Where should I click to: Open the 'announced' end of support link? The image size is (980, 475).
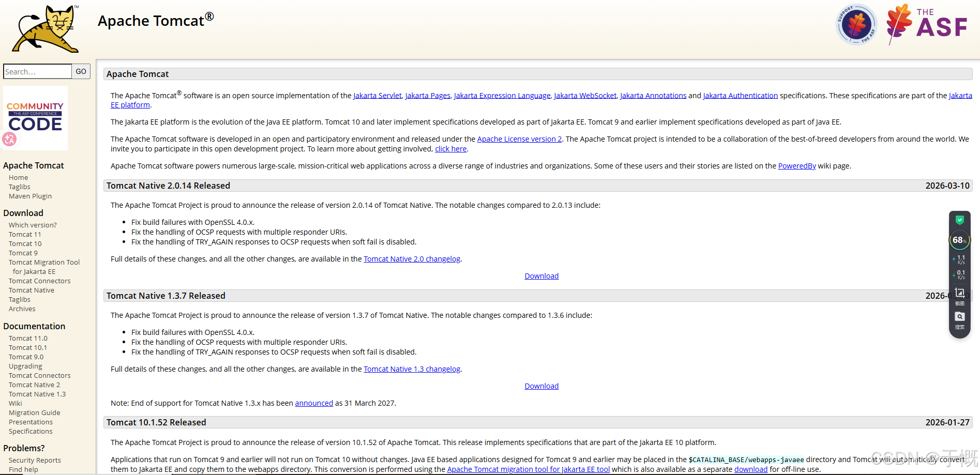click(x=314, y=403)
